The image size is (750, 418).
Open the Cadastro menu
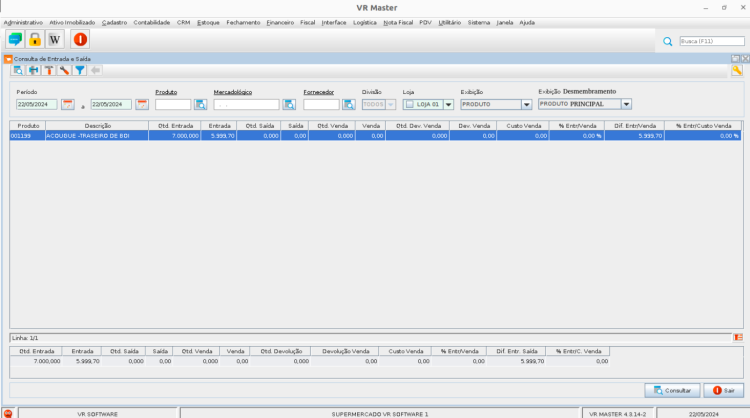point(114,22)
